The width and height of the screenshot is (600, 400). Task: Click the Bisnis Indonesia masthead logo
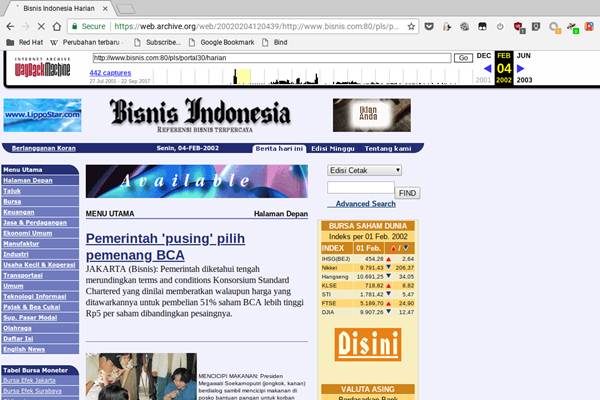200,115
